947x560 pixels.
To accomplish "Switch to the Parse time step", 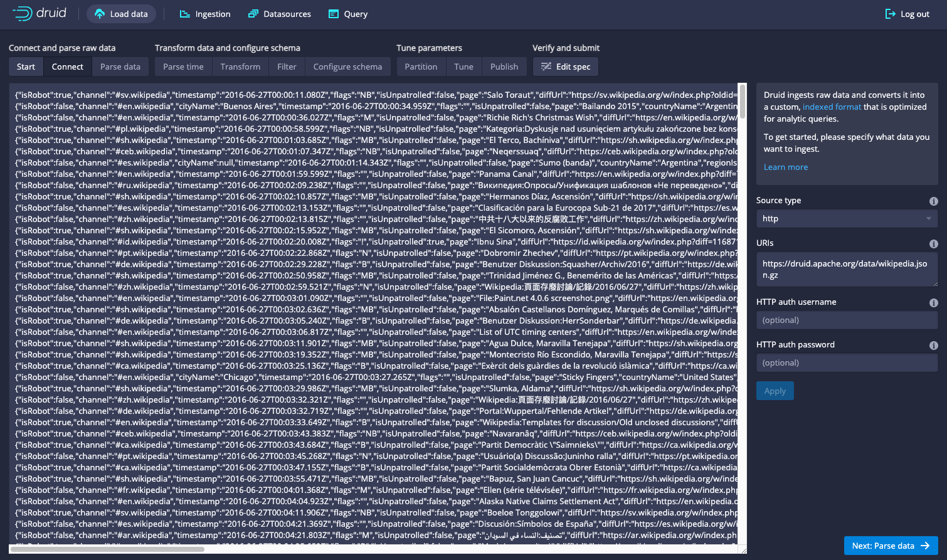I will 183,66.
